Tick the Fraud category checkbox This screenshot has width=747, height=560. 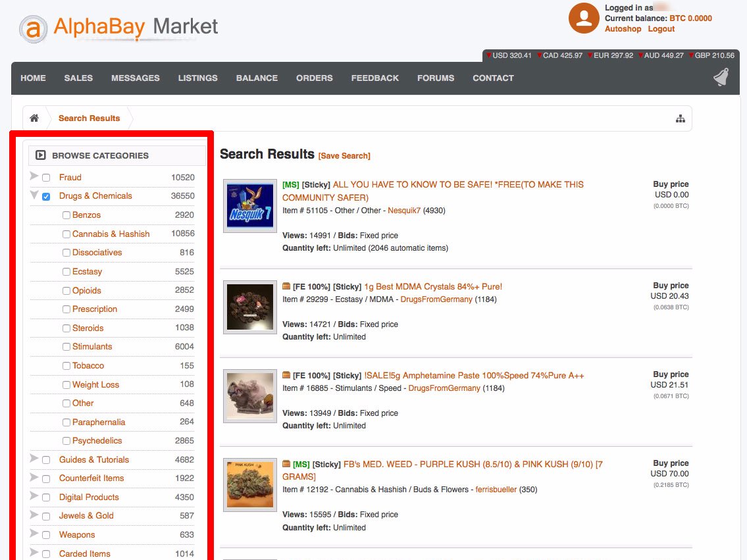click(x=46, y=178)
